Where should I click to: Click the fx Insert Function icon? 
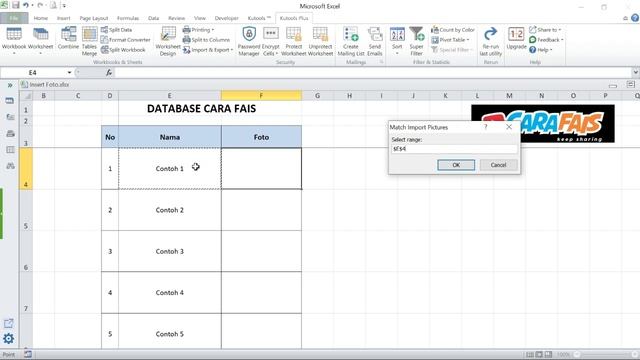coord(109,72)
